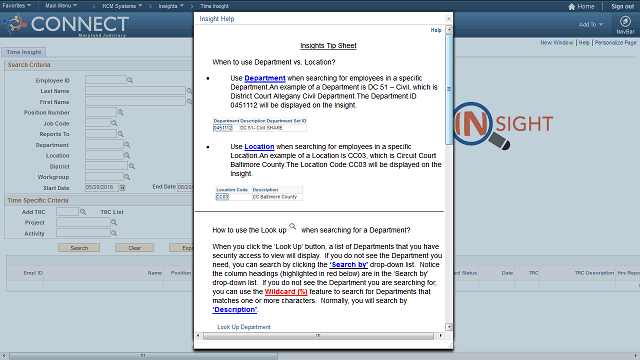
Task: Click Time Insight breadcrumb item
Action: tap(214, 6)
